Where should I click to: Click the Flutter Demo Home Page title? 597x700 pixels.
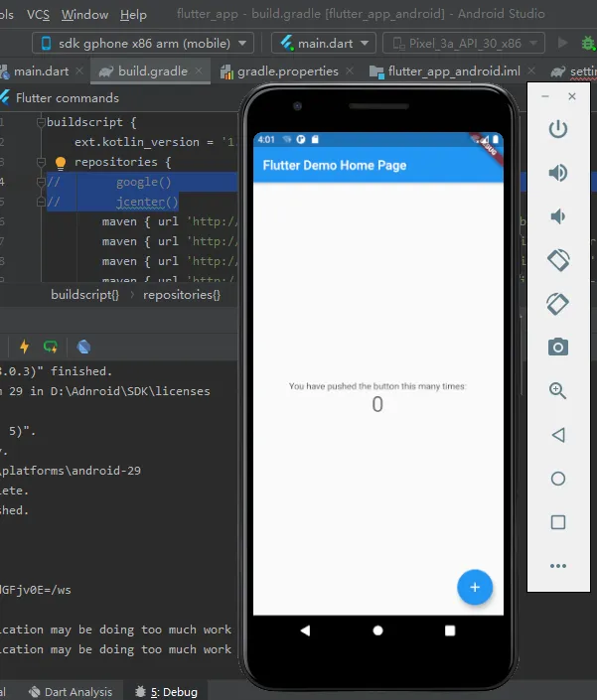335,165
